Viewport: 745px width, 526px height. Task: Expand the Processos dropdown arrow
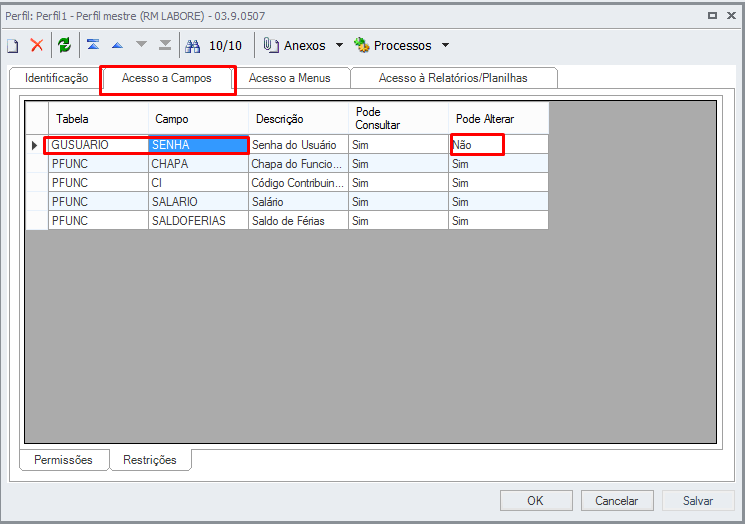[x=445, y=46]
